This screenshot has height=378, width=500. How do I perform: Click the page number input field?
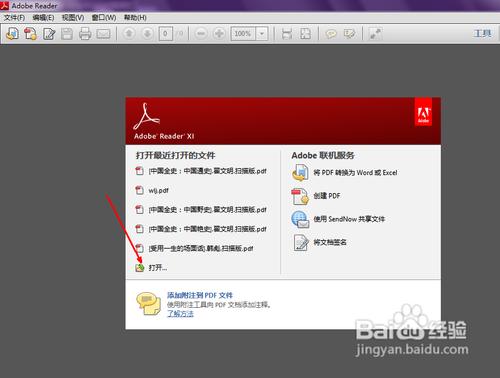166,34
